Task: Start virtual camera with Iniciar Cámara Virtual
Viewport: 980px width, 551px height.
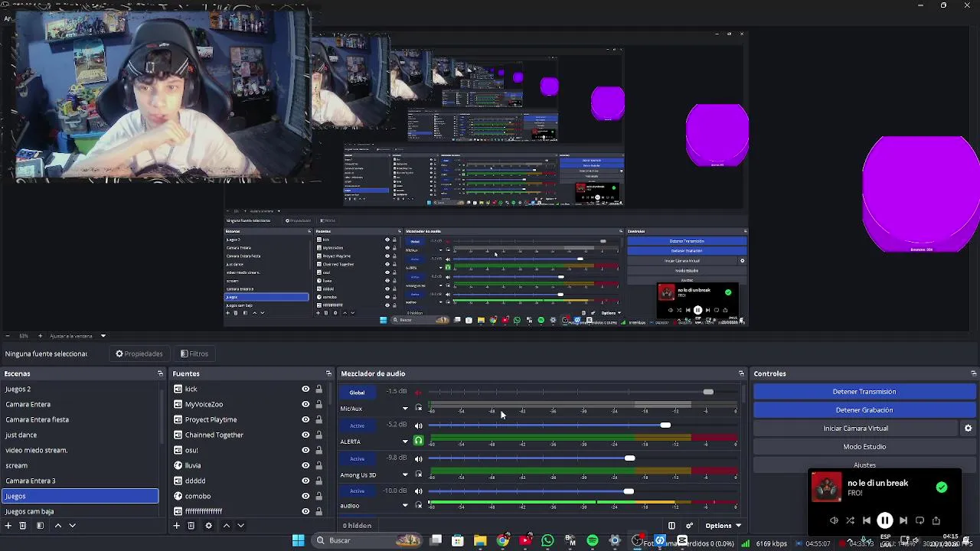Action: tap(856, 429)
